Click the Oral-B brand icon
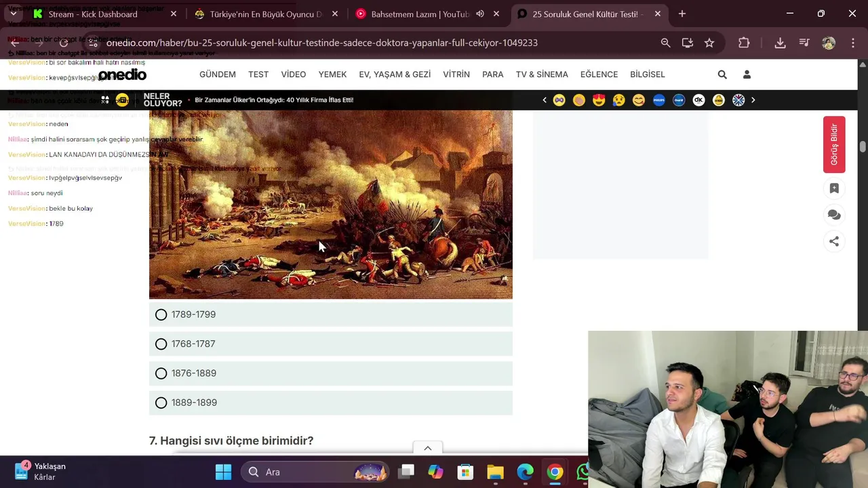The height and width of the screenshot is (488, 868). (x=679, y=100)
